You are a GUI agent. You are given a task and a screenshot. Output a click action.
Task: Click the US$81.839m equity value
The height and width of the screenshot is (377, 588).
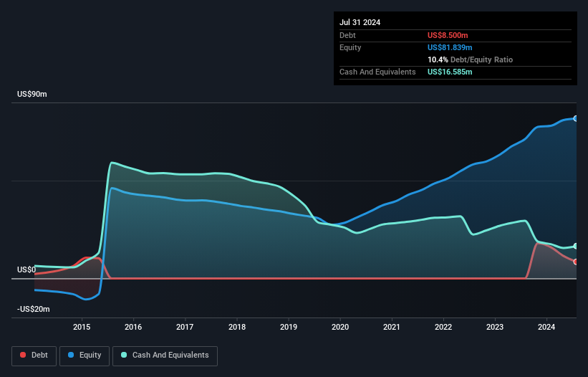(450, 47)
